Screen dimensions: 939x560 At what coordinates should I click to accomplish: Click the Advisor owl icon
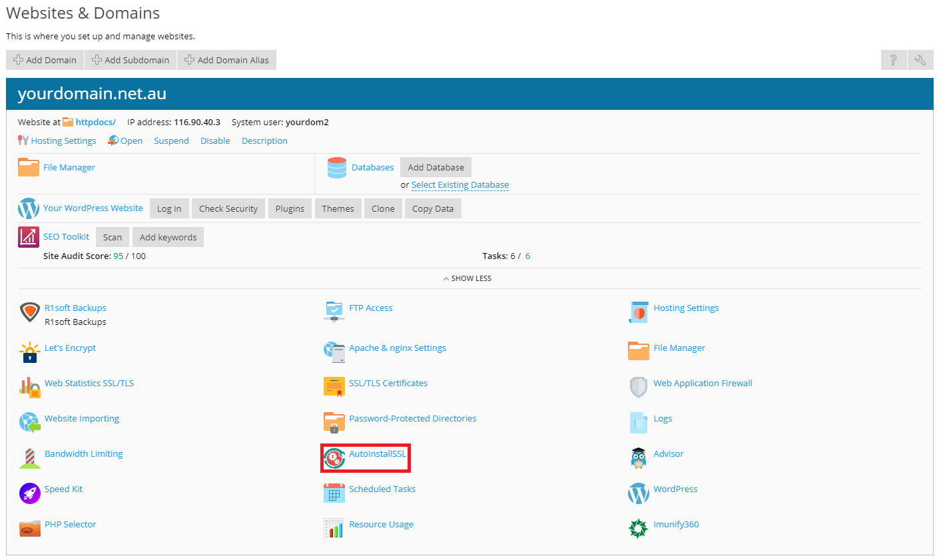pos(638,457)
